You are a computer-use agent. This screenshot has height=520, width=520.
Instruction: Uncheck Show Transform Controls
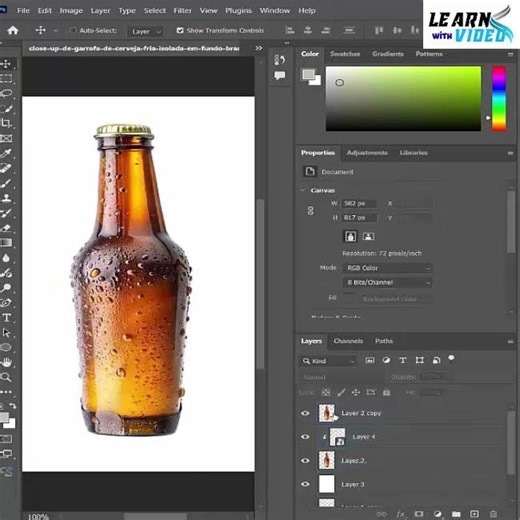(x=180, y=30)
